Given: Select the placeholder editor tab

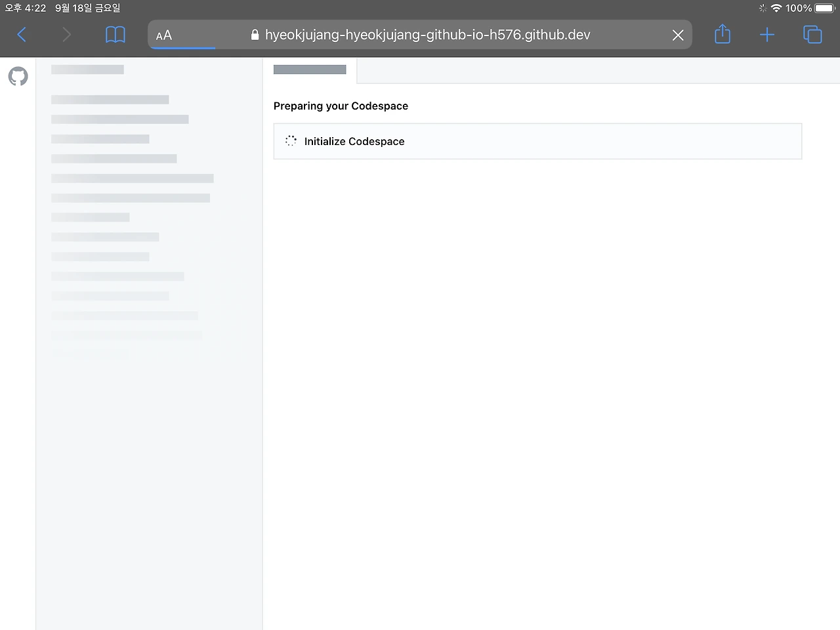Looking at the screenshot, I should tap(310, 70).
